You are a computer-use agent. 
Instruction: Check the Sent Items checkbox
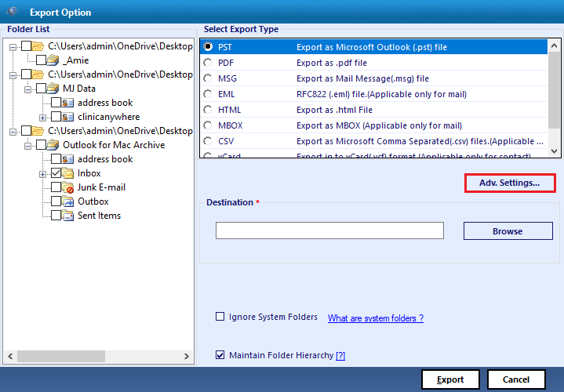[x=56, y=215]
